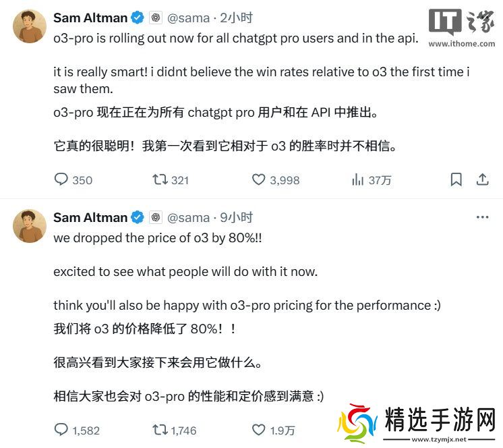Viewport: 503px width, 448px height.
Task: Click the OpenAI affiliation badge on first tweet
Action: click(x=156, y=18)
